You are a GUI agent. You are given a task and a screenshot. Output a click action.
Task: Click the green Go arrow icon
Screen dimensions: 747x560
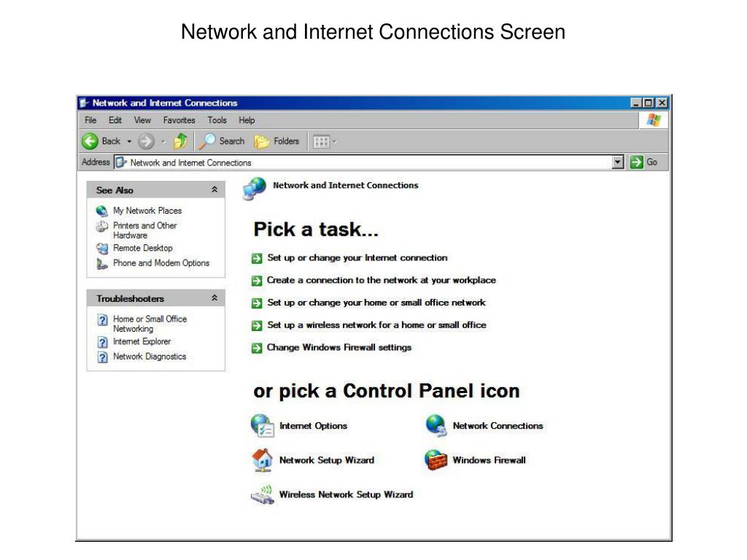(636, 162)
